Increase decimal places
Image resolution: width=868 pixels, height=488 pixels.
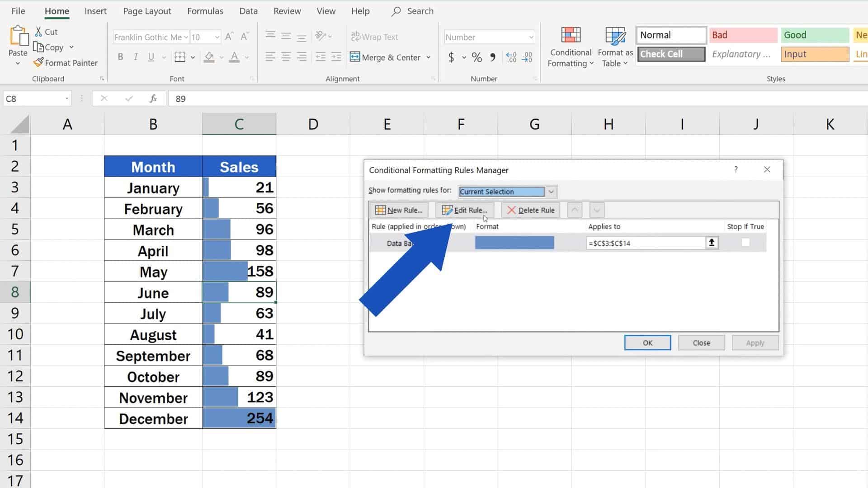pos(511,57)
